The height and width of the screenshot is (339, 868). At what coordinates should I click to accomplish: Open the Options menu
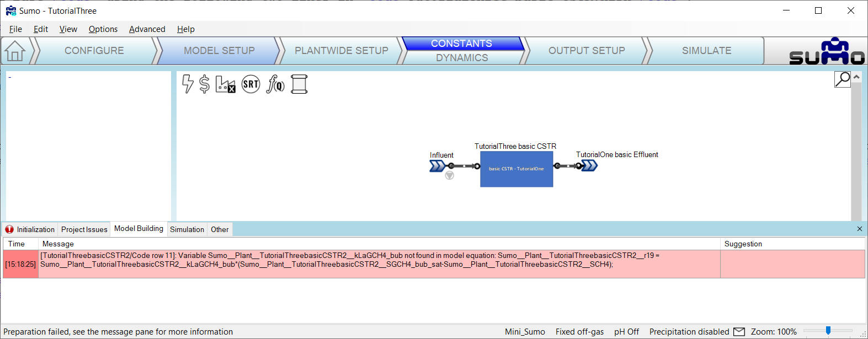coord(103,29)
